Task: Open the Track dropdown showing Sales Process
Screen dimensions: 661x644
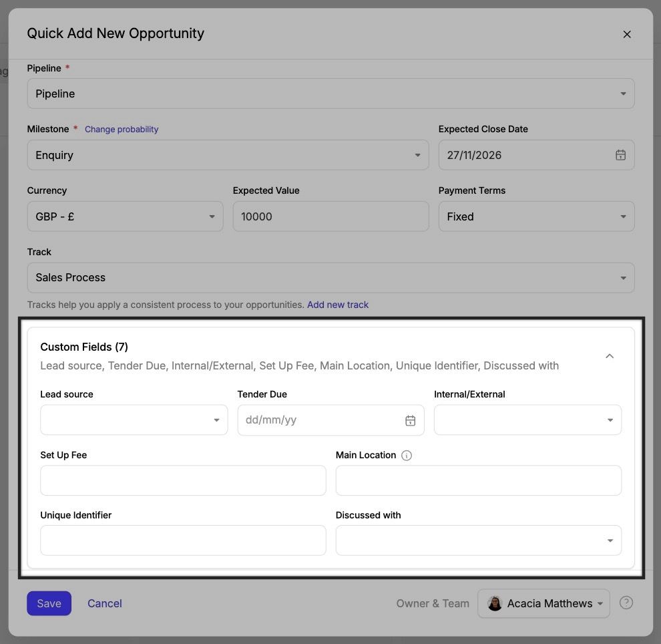Action: point(330,278)
